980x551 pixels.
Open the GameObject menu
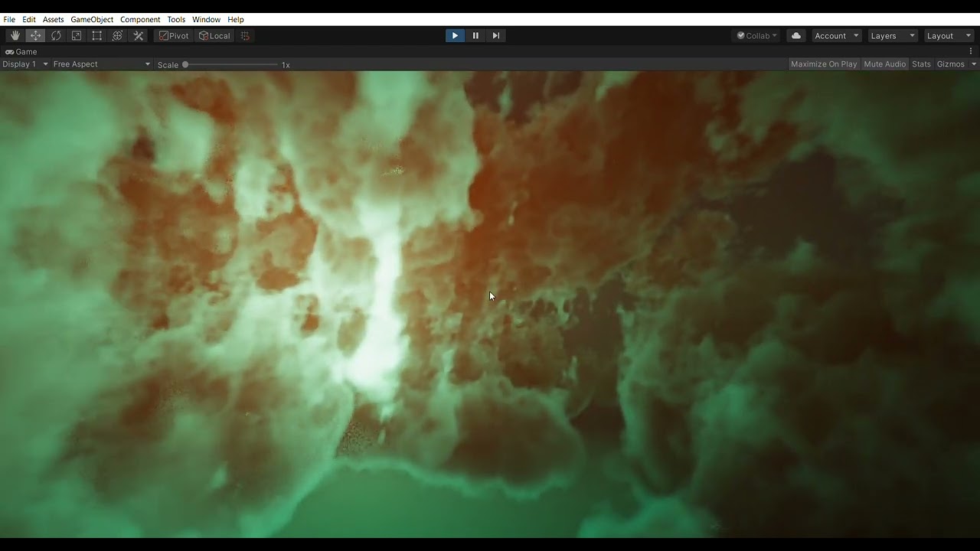pyautogui.click(x=92, y=19)
